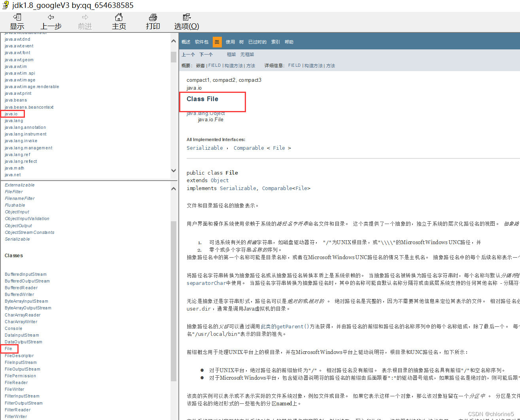
Task: Select the java.beans.beancontext package
Action: pos(29,107)
